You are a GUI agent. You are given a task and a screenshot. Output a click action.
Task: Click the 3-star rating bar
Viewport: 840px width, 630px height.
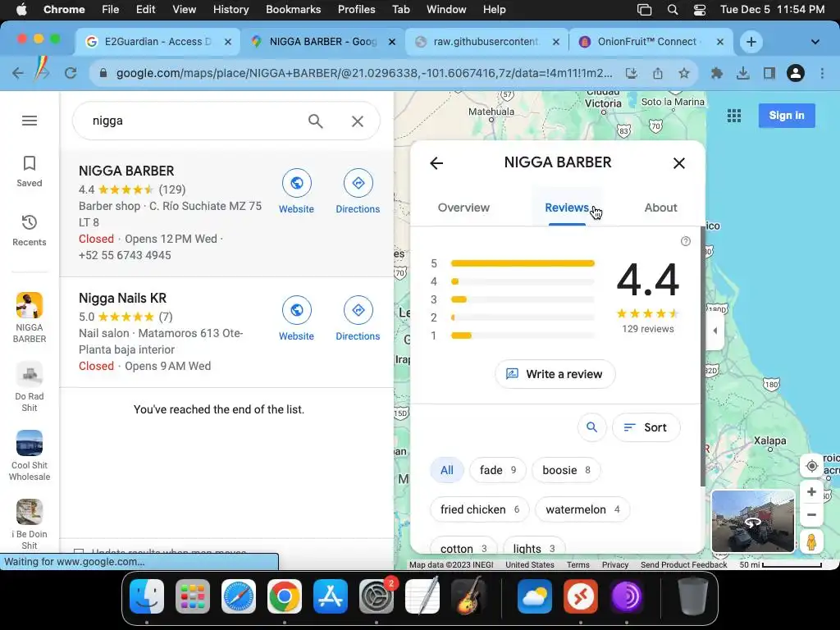click(523, 299)
